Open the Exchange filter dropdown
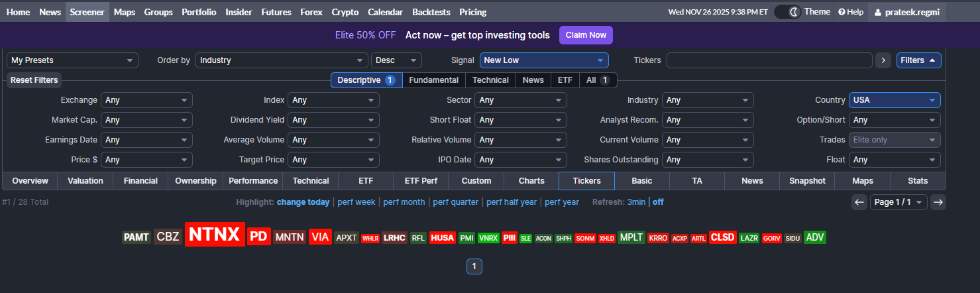Screen dimensions: 980x293 tap(146, 100)
